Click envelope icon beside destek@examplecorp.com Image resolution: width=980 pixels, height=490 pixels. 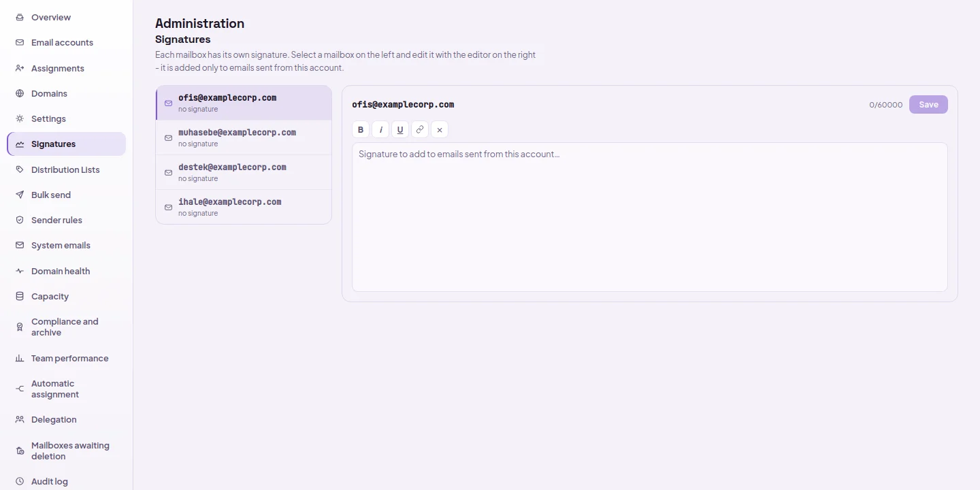(x=169, y=173)
